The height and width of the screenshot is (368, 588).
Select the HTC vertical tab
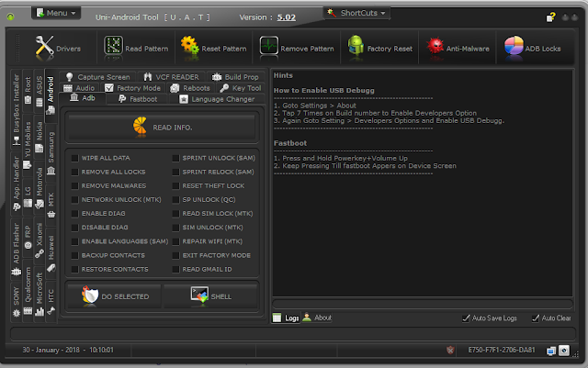[51, 301]
